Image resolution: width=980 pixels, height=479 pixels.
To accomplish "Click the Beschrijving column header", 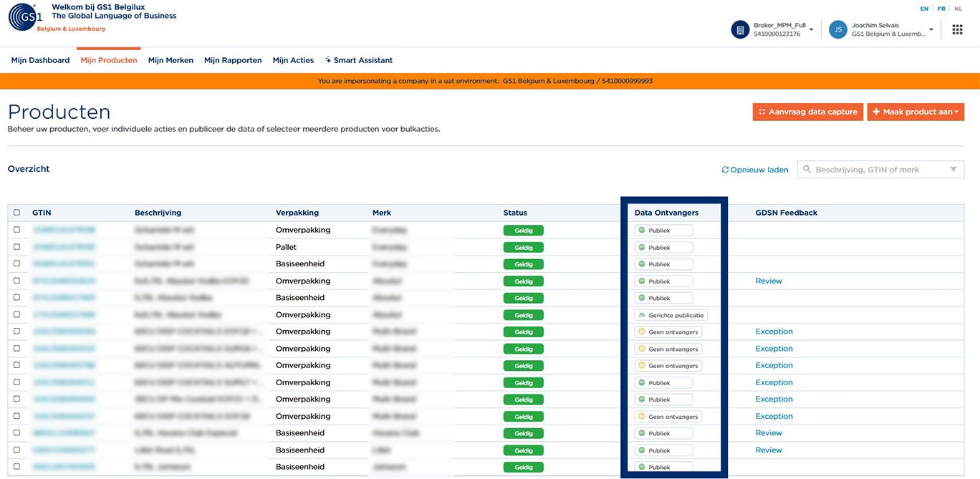I will point(158,213).
